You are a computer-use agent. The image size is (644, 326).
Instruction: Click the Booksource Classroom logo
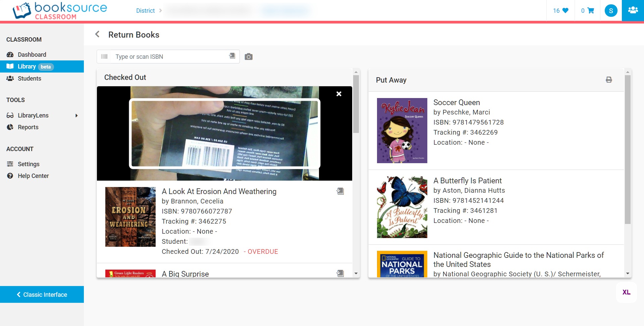60,10
